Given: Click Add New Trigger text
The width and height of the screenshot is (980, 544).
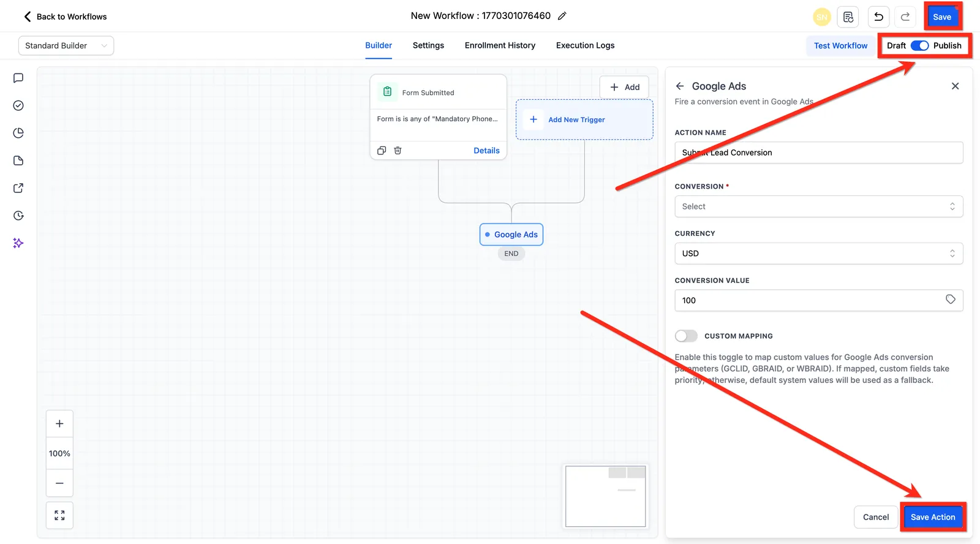Looking at the screenshot, I should pyautogui.click(x=576, y=119).
